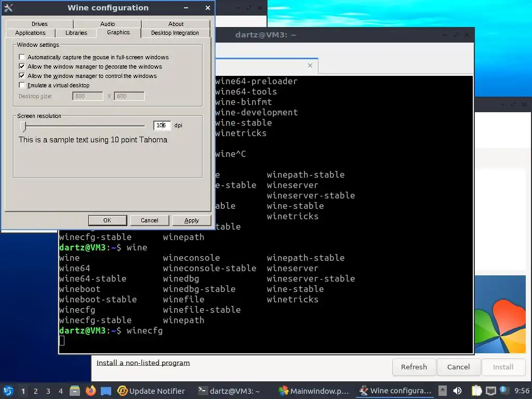Viewport: 532px width, 399px height.
Task: Toggle window manager decorate windows checkbox
Action: [x=22, y=66]
